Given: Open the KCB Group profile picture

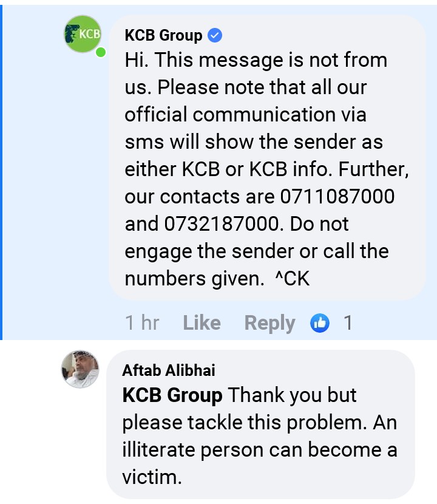Looking at the screenshot, I should point(83,34).
